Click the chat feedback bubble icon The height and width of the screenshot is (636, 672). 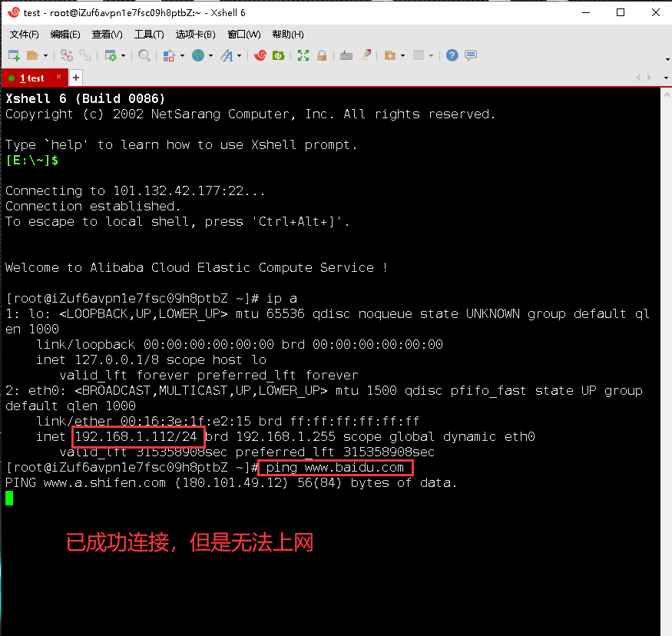471,55
